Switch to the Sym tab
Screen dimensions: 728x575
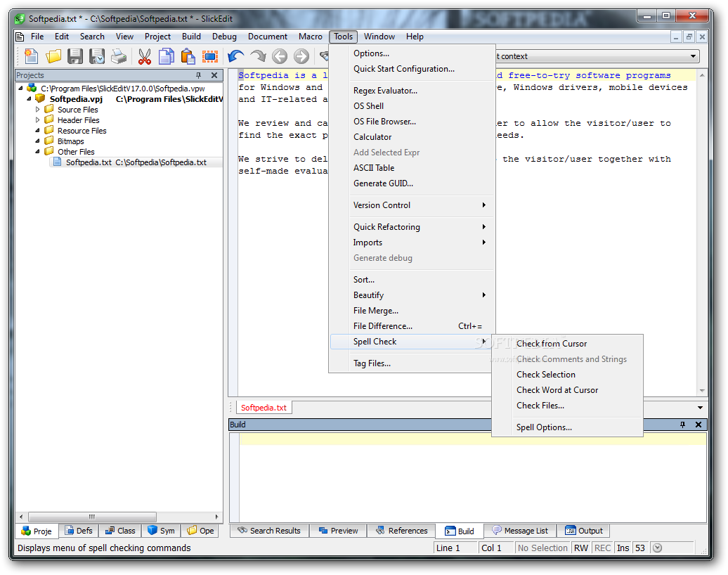(x=161, y=531)
